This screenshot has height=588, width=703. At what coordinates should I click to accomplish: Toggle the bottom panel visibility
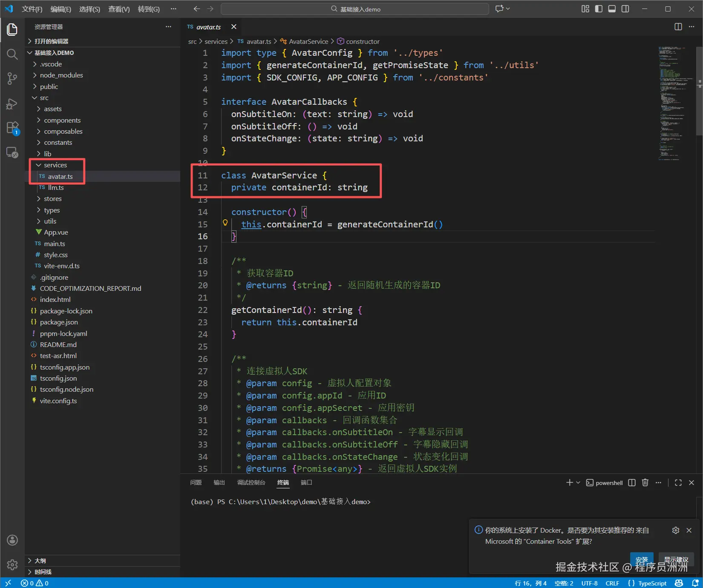612,9
